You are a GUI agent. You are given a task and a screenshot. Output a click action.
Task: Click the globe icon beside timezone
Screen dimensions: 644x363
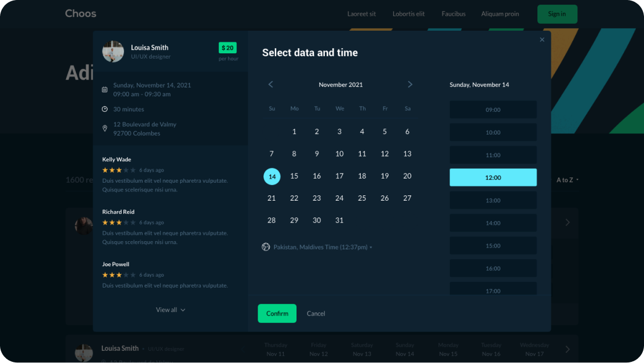(x=266, y=247)
